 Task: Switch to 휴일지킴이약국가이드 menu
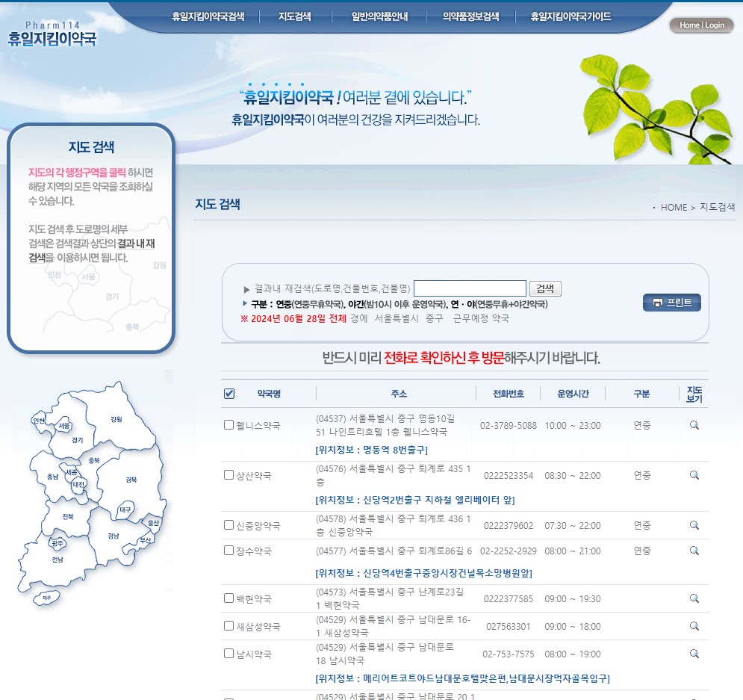(x=570, y=14)
